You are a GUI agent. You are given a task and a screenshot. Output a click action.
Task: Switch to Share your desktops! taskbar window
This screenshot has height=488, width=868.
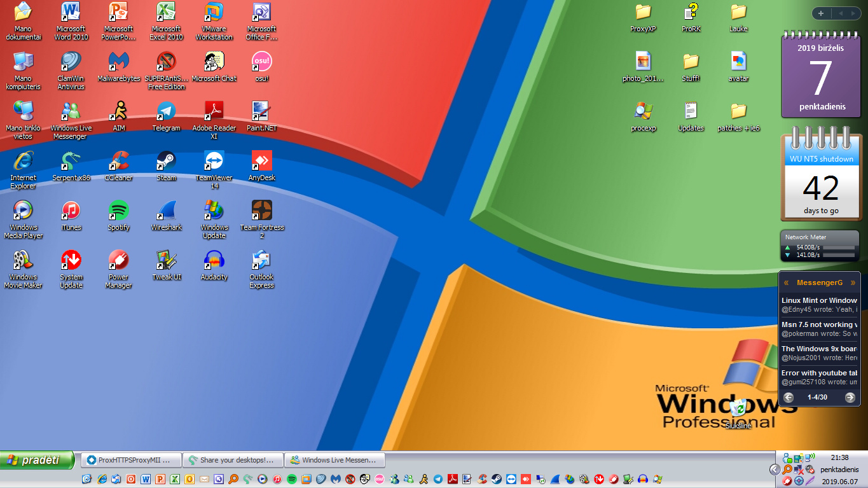pyautogui.click(x=233, y=460)
